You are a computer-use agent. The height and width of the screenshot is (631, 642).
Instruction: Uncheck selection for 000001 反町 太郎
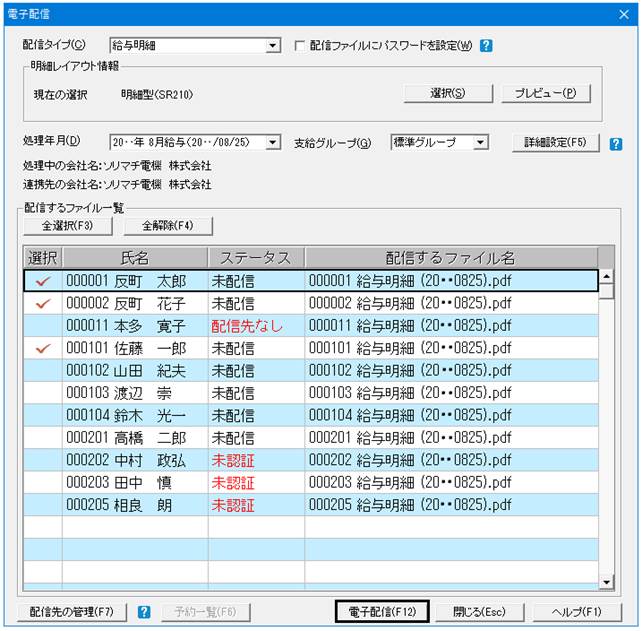click(43, 281)
